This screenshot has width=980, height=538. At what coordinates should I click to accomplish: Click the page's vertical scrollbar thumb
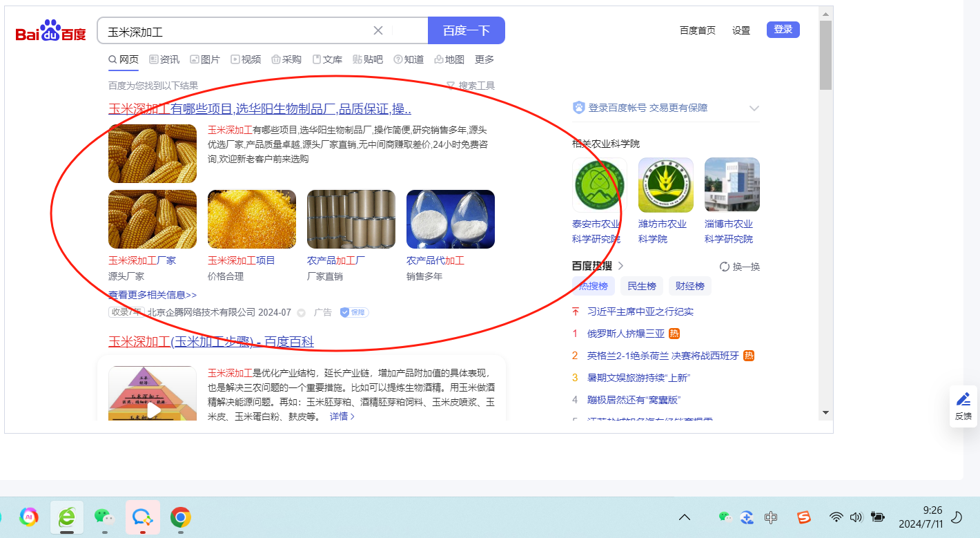825,55
